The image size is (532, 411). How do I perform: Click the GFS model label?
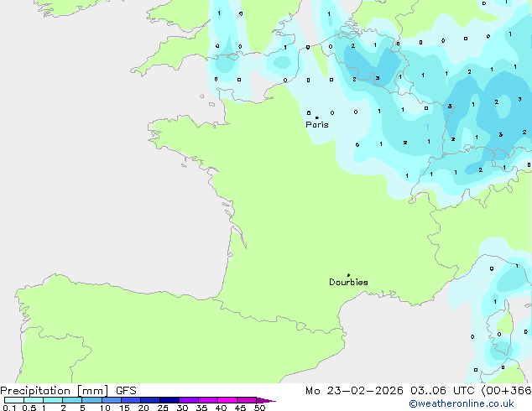point(126,391)
